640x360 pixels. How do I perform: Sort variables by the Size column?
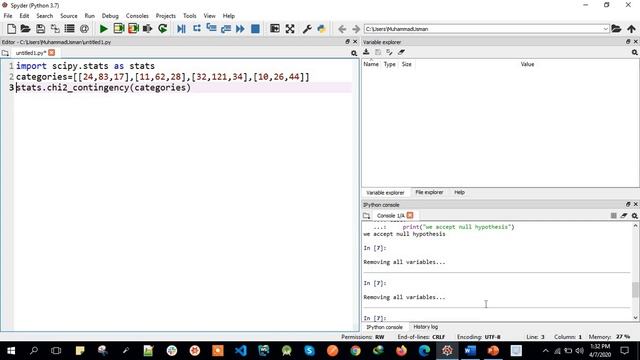click(x=407, y=64)
